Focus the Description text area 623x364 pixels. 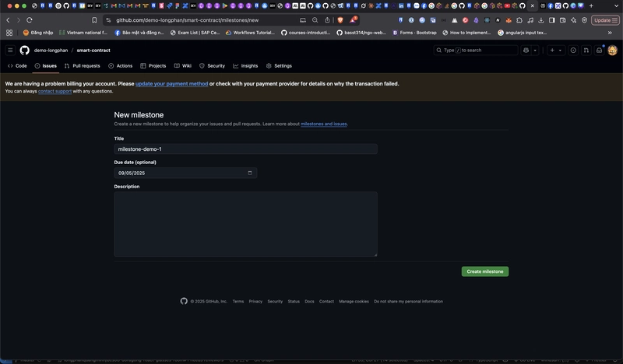[x=245, y=224]
